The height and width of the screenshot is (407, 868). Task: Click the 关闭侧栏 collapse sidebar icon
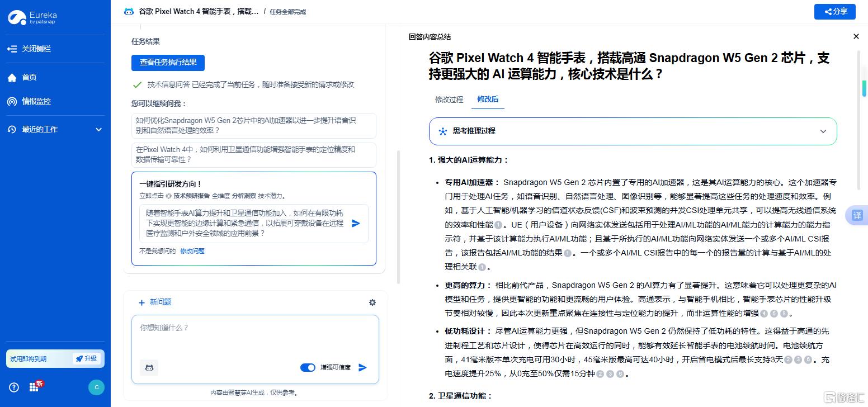coord(12,49)
